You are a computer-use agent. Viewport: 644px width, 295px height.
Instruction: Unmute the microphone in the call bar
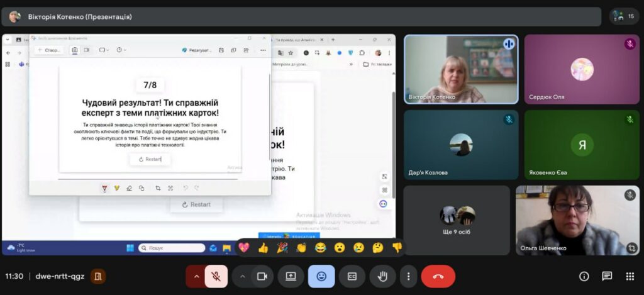216,276
